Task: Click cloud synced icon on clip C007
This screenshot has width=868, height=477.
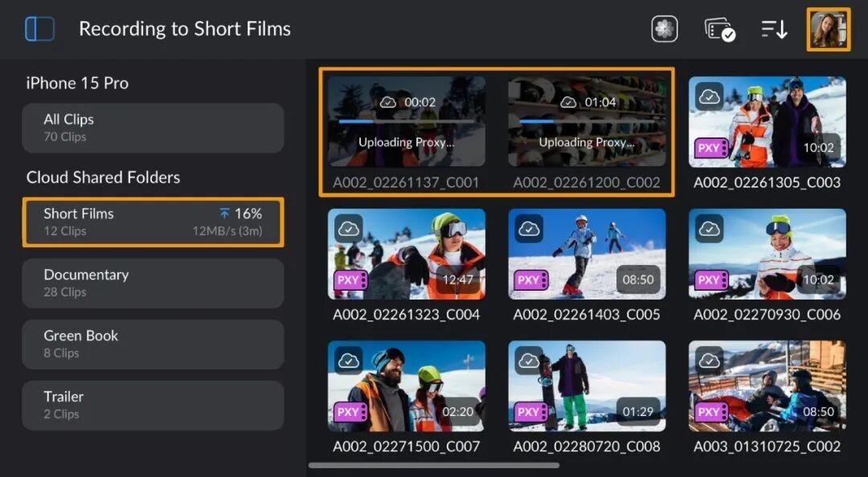Action: pyautogui.click(x=348, y=361)
